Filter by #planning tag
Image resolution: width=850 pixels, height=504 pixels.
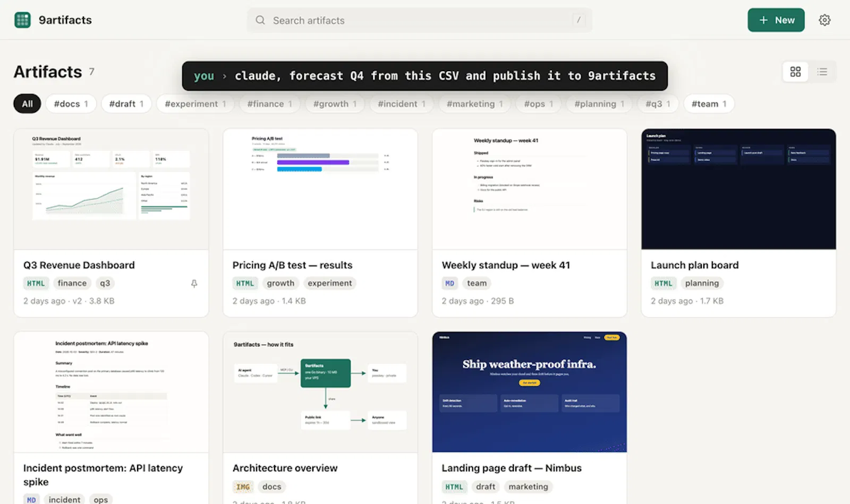click(599, 104)
